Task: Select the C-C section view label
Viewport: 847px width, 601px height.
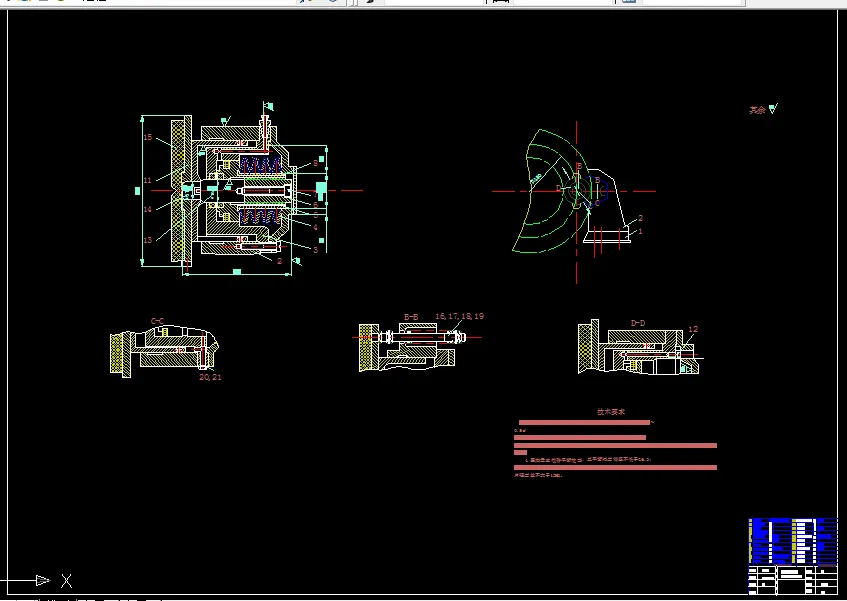Action: click(x=157, y=321)
